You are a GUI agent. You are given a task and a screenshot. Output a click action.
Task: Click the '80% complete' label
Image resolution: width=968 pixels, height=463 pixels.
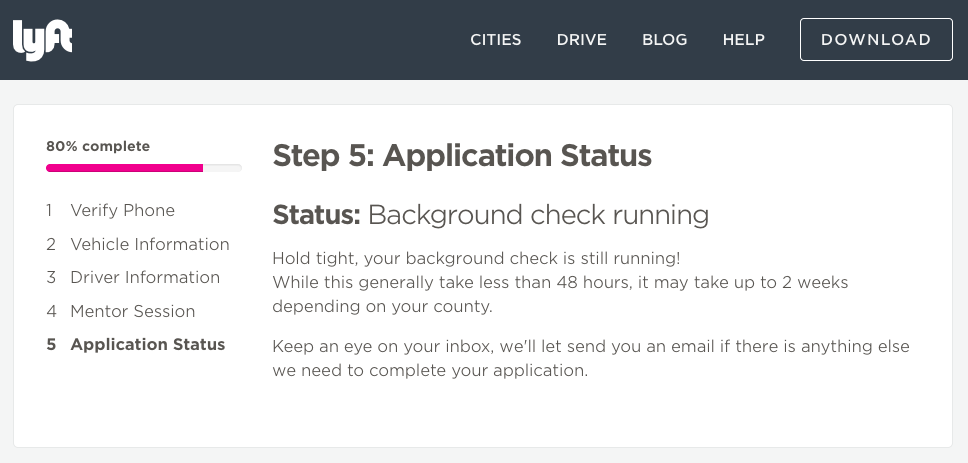[x=98, y=146]
